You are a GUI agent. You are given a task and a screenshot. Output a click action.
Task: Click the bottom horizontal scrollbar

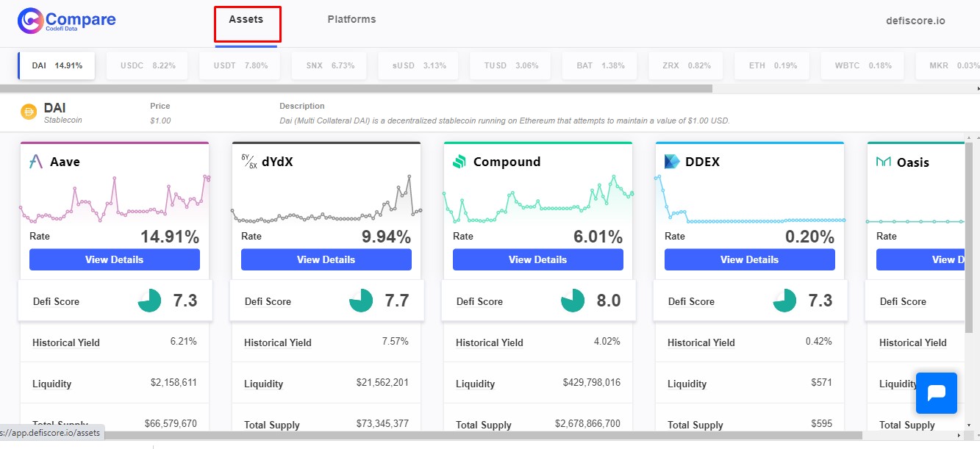(430, 436)
